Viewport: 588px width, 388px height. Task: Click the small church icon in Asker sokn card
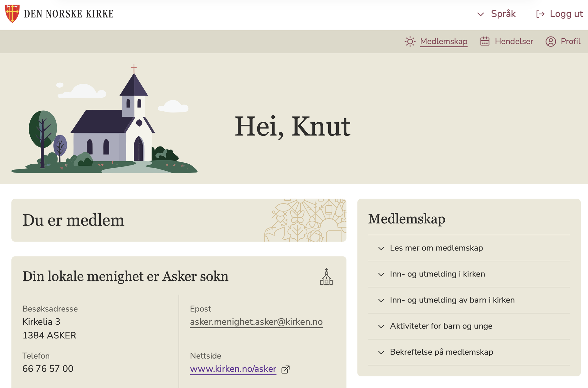coord(326,277)
